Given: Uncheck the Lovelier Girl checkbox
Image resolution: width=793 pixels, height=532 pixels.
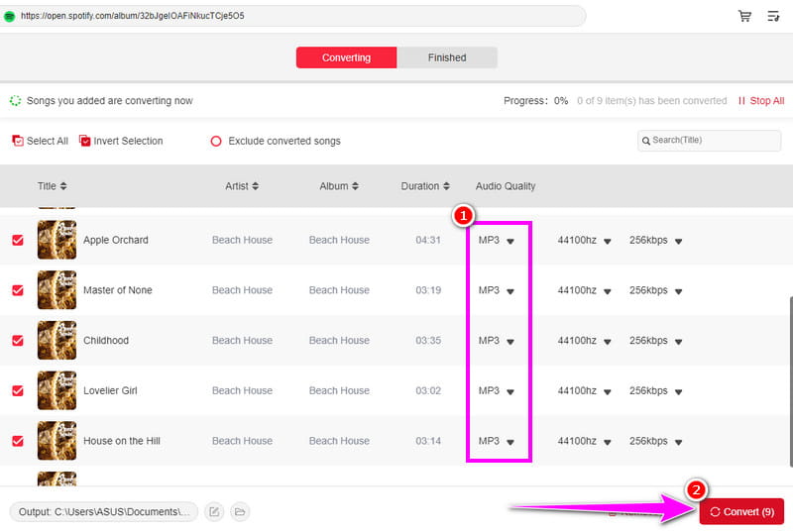Looking at the screenshot, I should [x=18, y=390].
